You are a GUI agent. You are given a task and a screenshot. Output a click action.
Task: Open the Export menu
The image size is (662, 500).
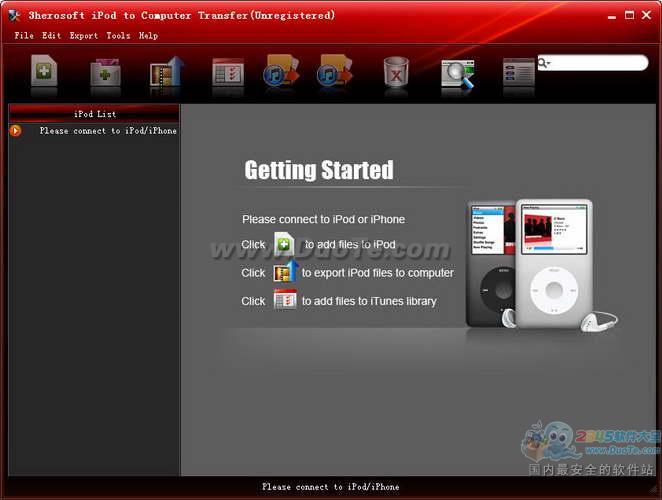84,35
